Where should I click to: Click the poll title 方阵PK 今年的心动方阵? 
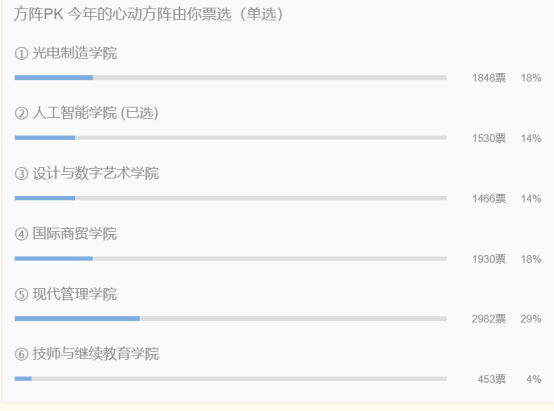point(101,14)
